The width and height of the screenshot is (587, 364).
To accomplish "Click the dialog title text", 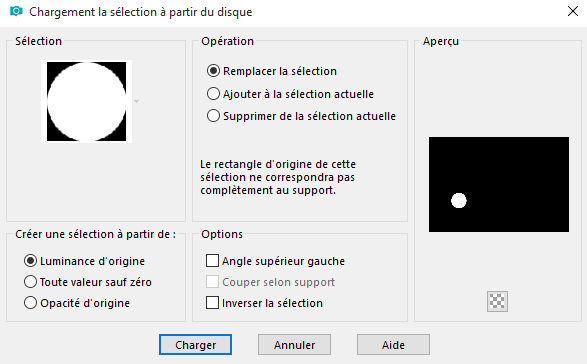I will [141, 12].
